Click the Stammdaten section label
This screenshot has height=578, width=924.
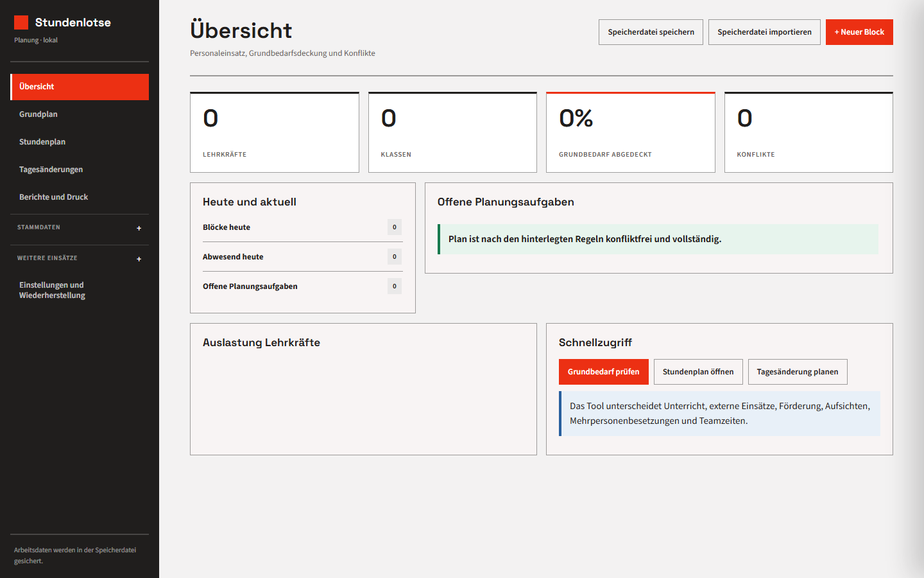point(38,227)
